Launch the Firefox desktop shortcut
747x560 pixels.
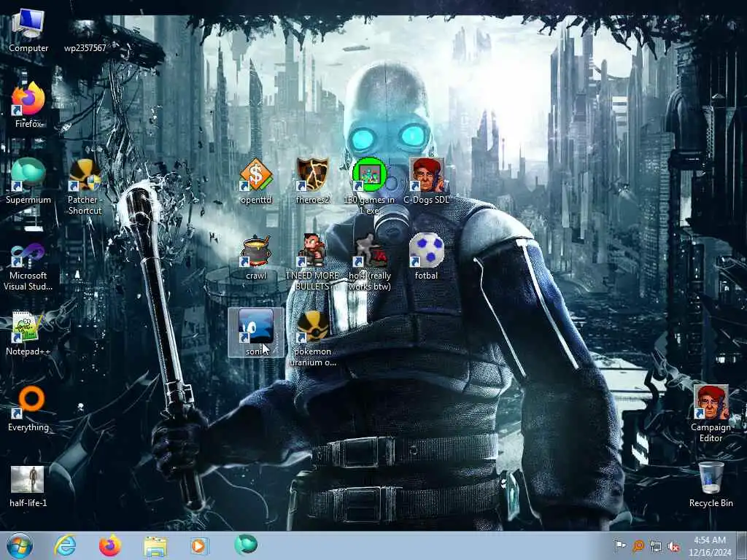click(28, 105)
